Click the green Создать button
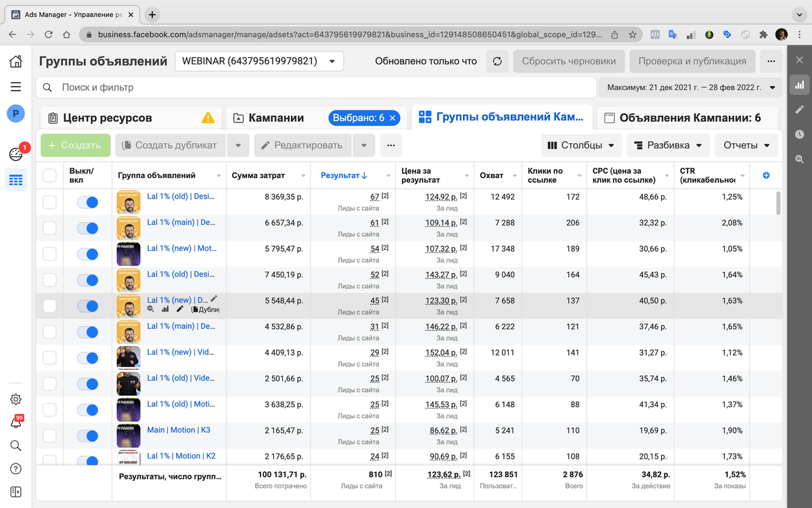812x508 pixels. [x=75, y=145]
